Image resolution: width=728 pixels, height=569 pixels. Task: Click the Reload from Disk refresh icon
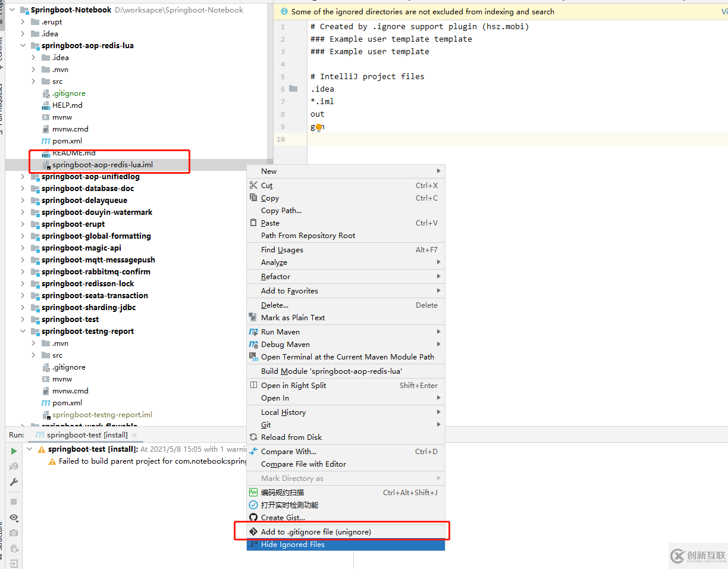coord(253,437)
